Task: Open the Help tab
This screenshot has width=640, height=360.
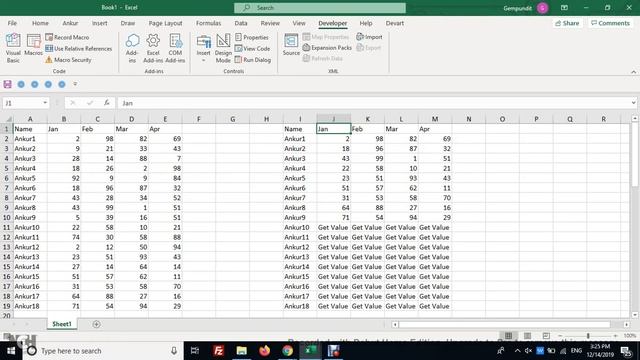Action: (x=366, y=23)
